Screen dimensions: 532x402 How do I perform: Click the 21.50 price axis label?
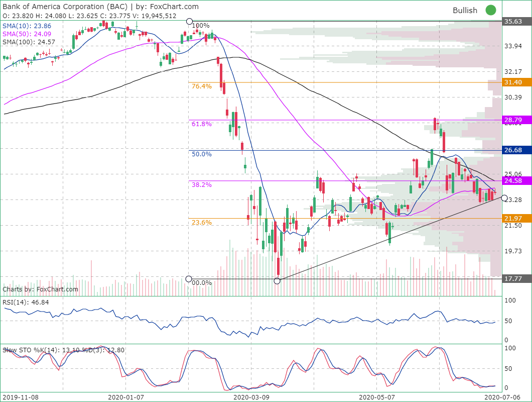coord(513,226)
